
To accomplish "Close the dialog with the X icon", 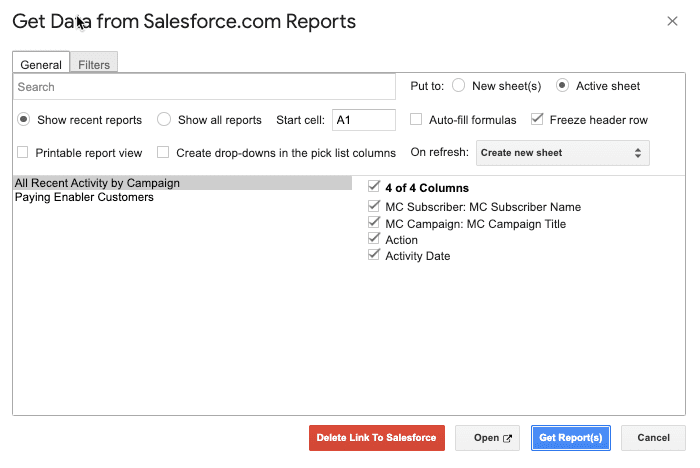I will point(669,21).
